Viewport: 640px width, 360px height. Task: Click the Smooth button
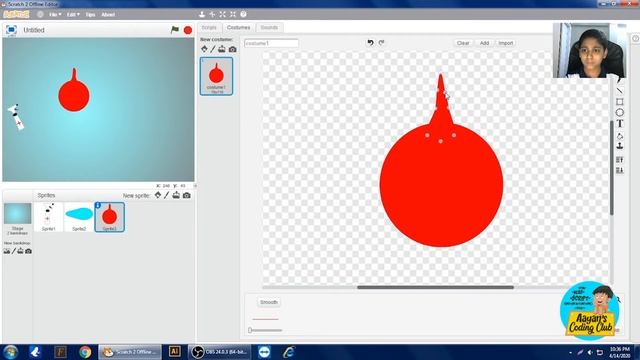(269, 302)
